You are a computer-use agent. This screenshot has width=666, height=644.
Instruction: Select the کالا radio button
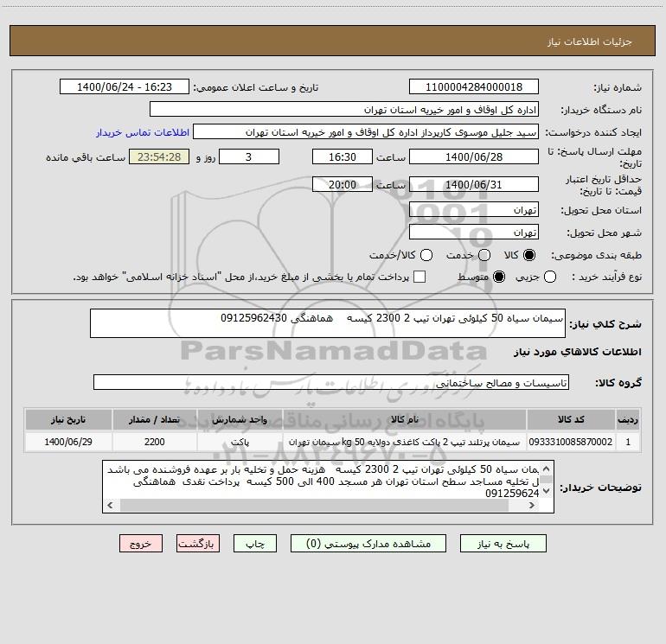click(529, 255)
